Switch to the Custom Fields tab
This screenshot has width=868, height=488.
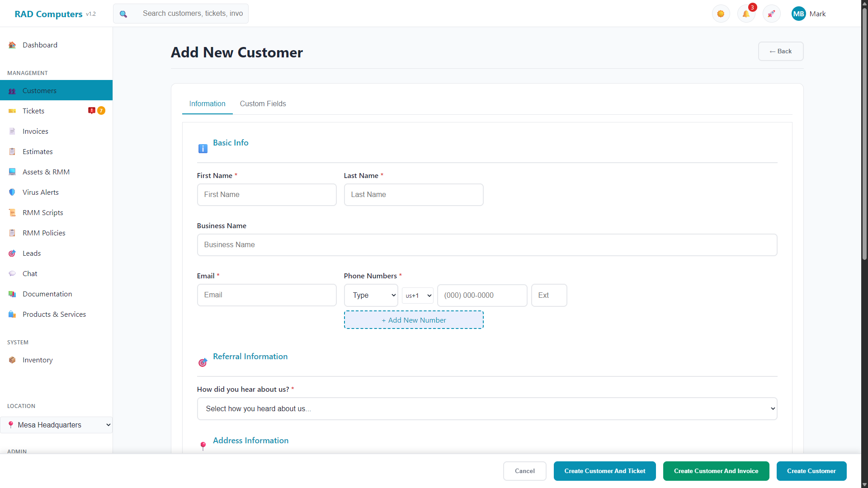click(263, 103)
